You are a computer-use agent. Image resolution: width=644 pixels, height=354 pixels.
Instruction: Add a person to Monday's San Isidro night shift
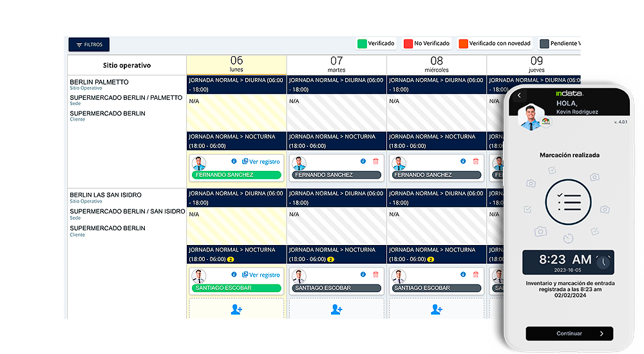236,310
